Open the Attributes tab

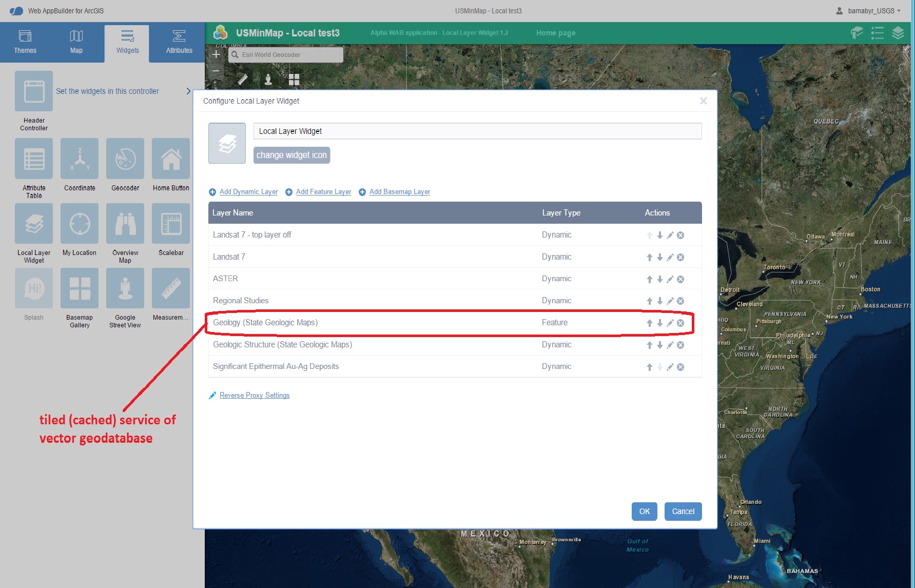tap(179, 43)
